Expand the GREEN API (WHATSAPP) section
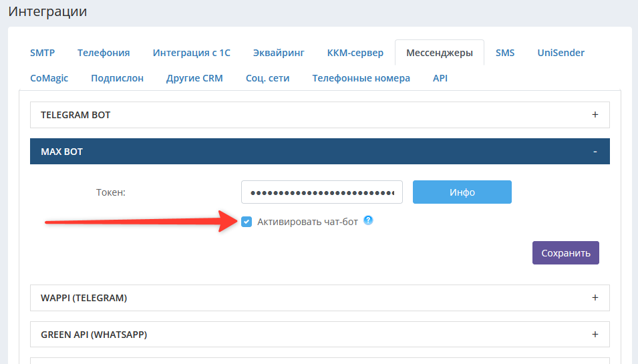This screenshot has width=638, height=364. click(x=319, y=335)
